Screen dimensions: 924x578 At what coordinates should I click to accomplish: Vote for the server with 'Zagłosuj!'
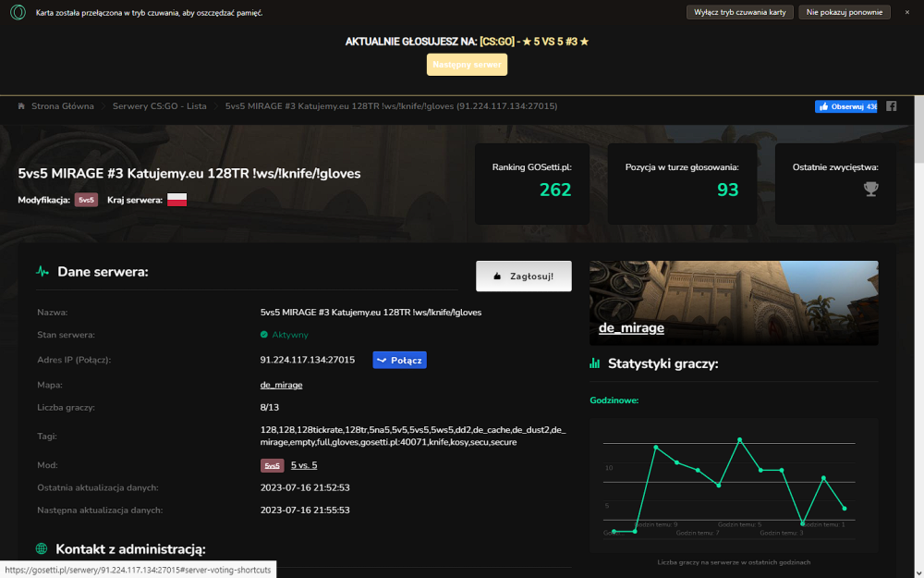coord(523,276)
